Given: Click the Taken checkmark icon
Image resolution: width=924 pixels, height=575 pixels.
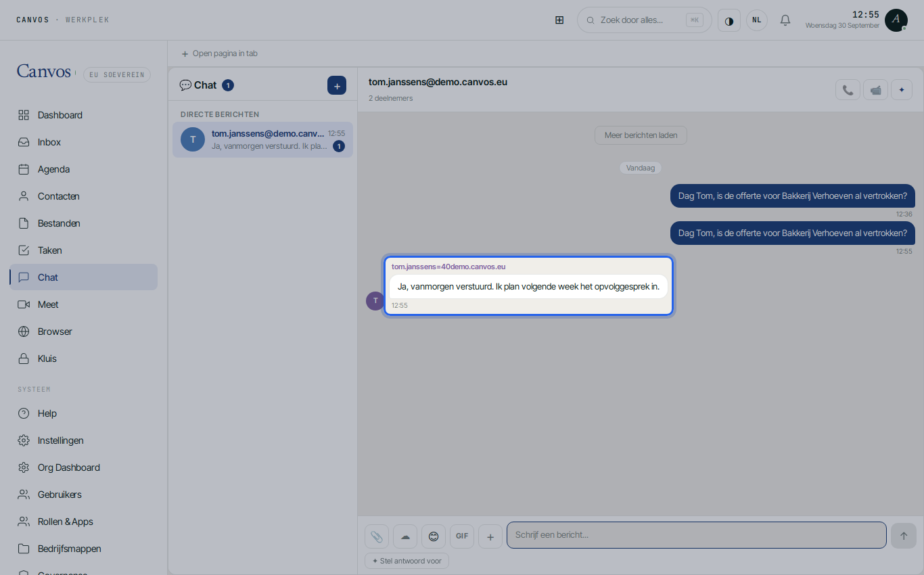Looking at the screenshot, I should click(x=24, y=250).
